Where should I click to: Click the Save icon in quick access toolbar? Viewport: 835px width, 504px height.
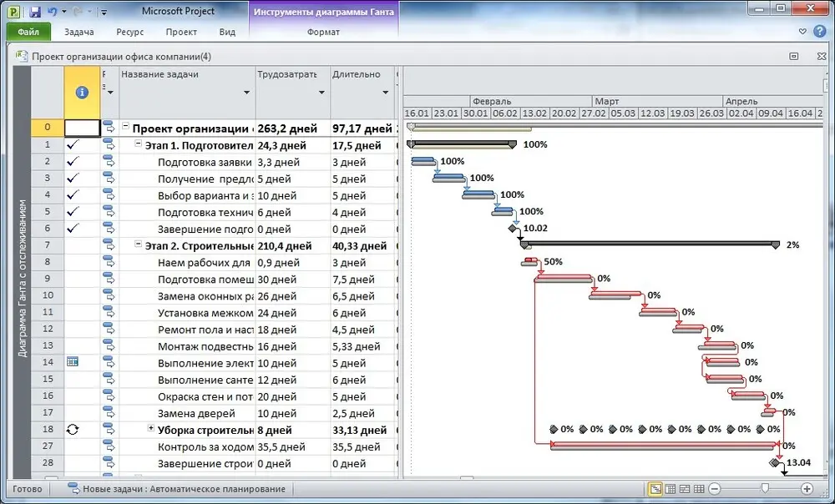[x=35, y=11]
